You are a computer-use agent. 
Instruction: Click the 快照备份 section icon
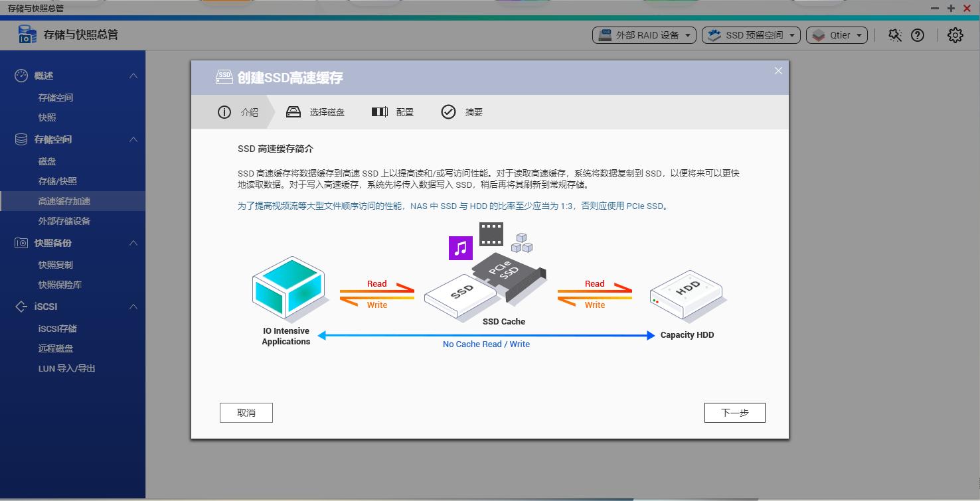pyautogui.click(x=20, y=243)
